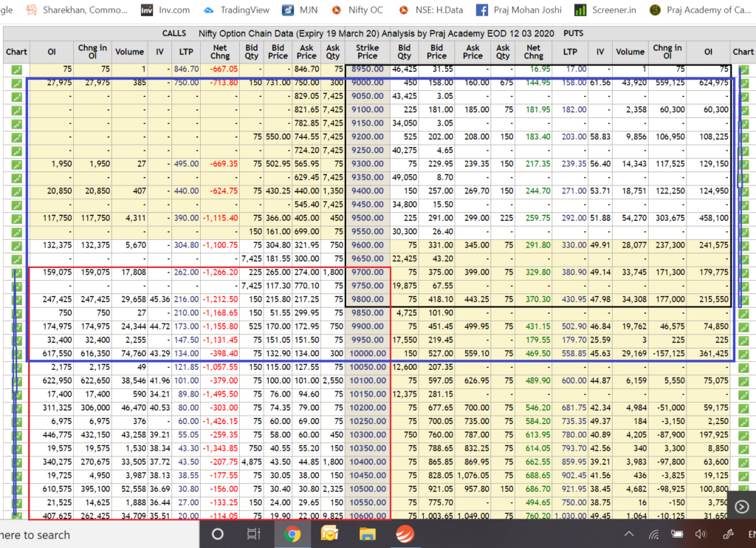Open the volume control in system tray
This screenshot has width=756, height=548.
coord(701,534)
